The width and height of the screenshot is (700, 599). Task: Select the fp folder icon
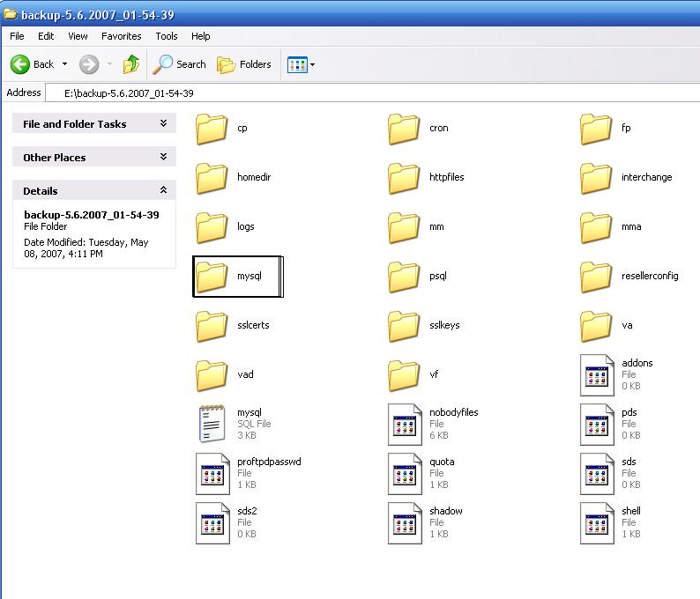[596, 129]
